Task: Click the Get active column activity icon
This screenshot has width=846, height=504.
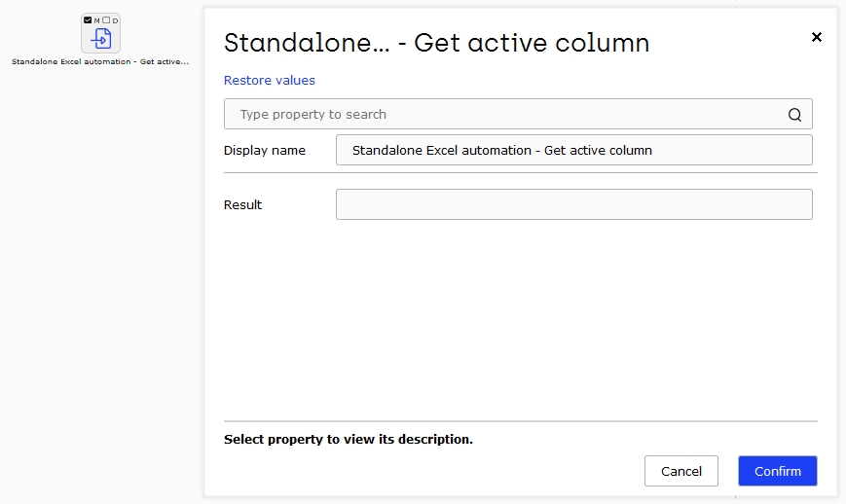Action: (x=101, y=39)
